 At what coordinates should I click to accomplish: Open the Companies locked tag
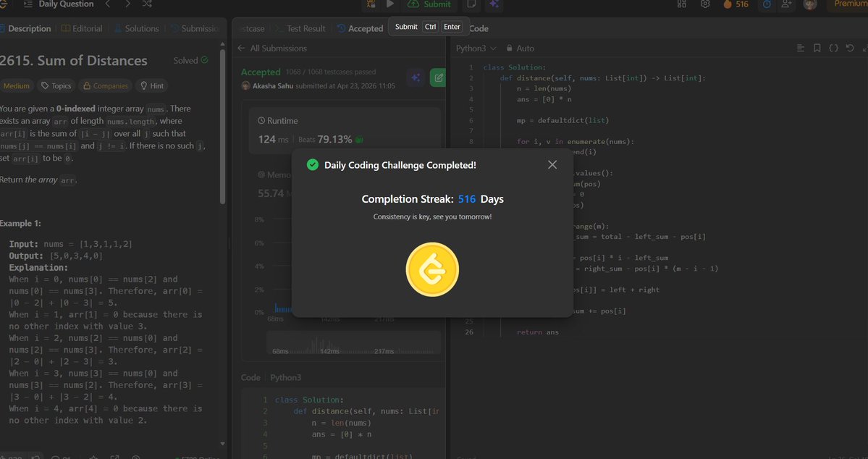[106, 86]
